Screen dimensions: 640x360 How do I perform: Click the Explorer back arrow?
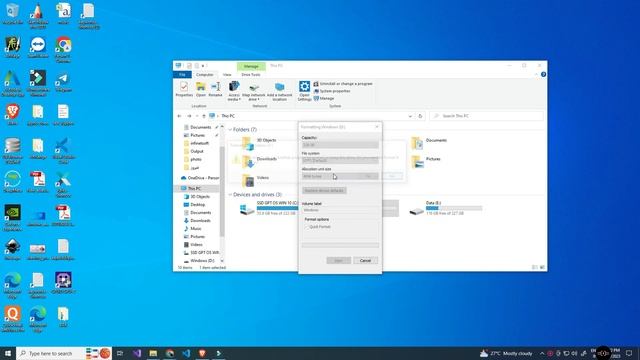pyautogui.click(x=179, y=116)
